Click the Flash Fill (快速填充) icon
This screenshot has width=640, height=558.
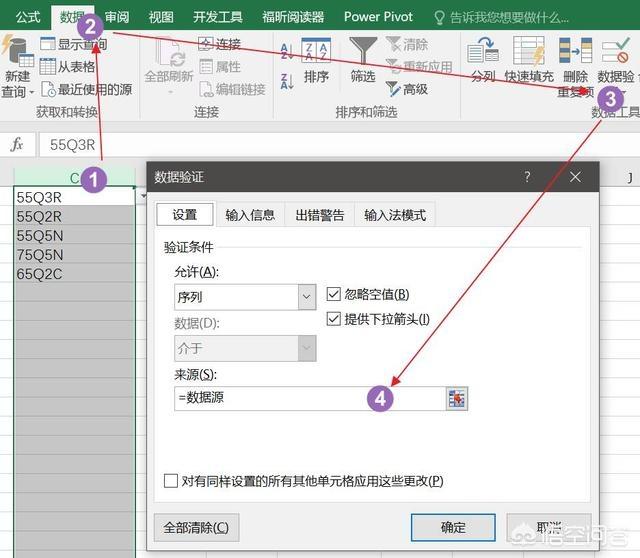pyautogui.click(x=529, y=51)
